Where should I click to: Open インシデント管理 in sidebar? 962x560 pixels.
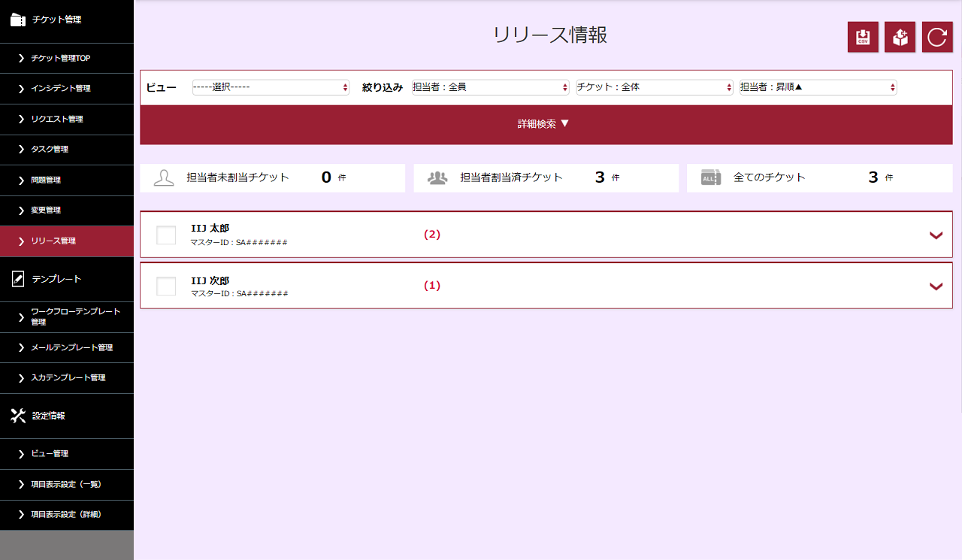coord(67,89)
